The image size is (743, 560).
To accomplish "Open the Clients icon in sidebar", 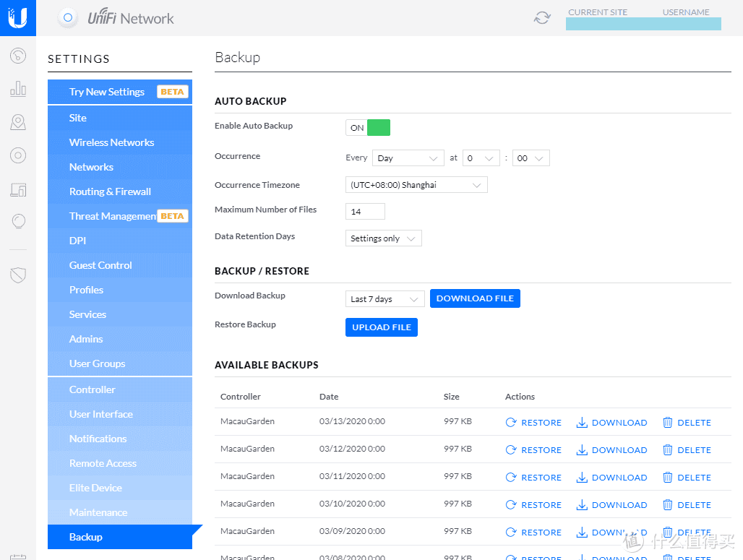I will (18, 155).
